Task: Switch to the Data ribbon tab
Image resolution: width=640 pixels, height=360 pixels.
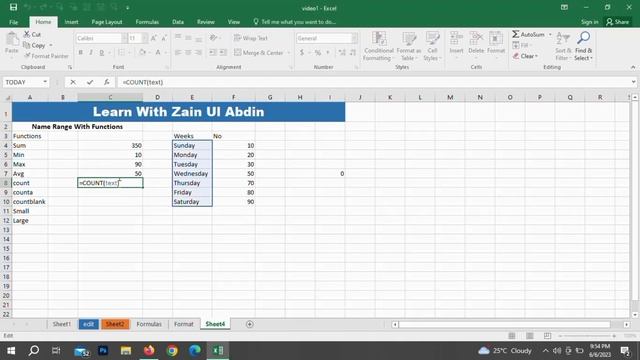Action: (178, 22)
